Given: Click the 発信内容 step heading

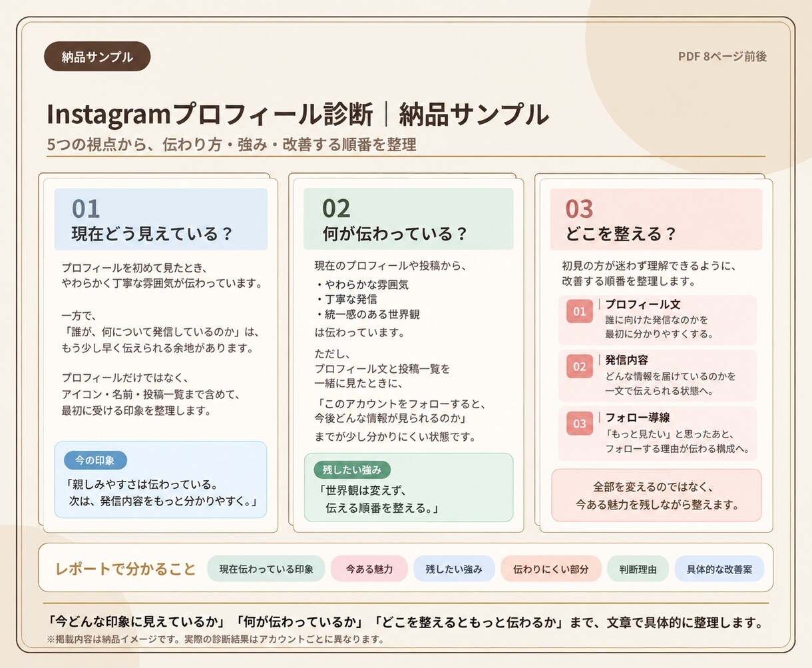Looking at the screenshot, I should tap(626, 360).
